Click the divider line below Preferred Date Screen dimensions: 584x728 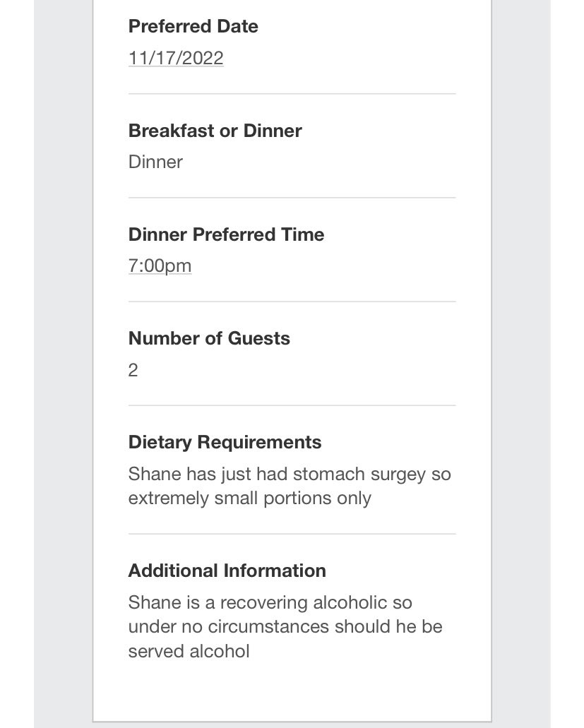(x=292, y=94)
